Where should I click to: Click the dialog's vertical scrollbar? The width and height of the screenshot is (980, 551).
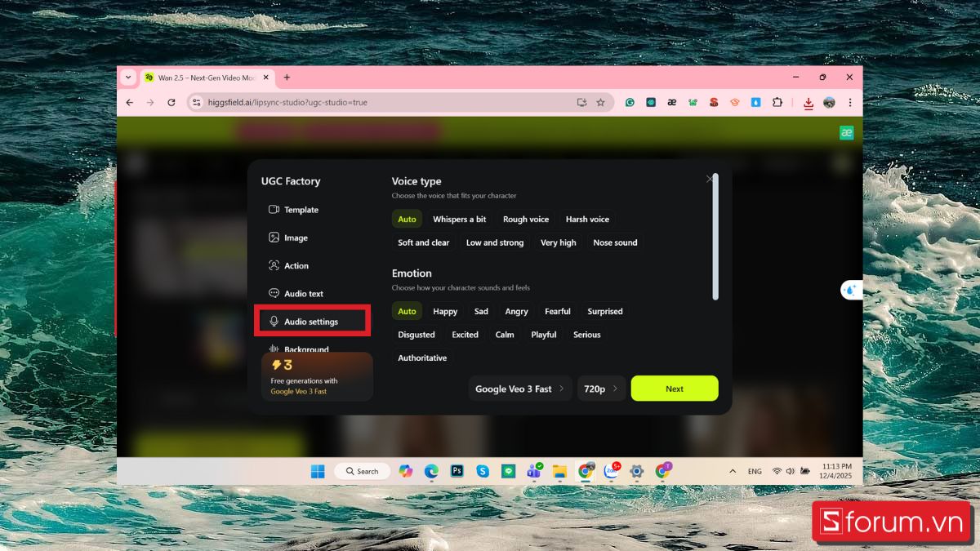(x=716, y=237)
